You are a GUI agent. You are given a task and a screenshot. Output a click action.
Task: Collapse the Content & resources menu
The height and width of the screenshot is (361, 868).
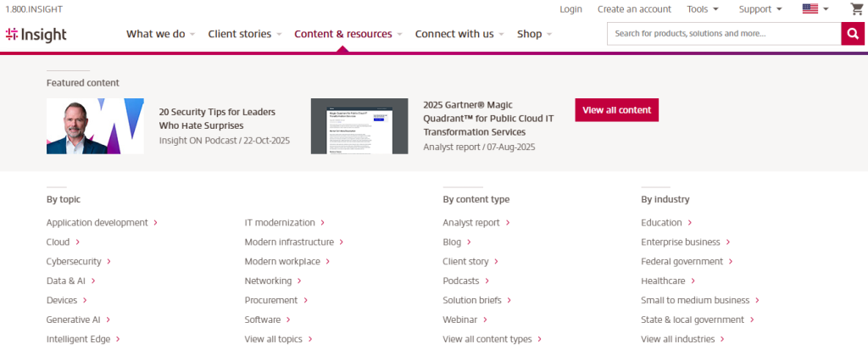click(x=348, y=34)
